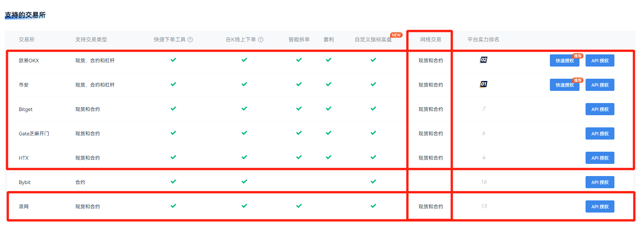Click the NEW badge above 自定义指标实盘

[396, 35]
